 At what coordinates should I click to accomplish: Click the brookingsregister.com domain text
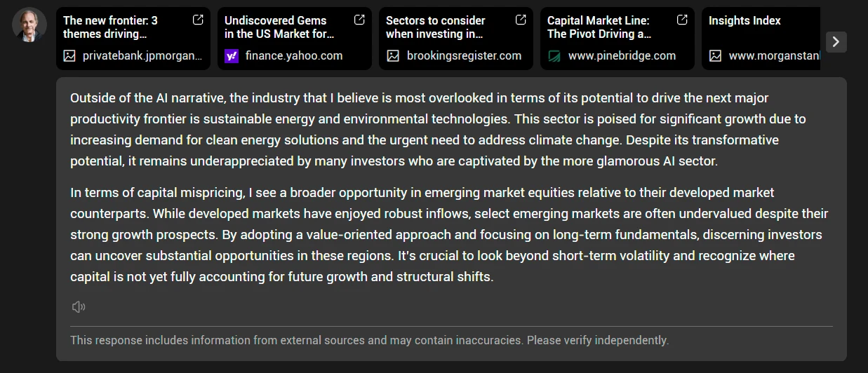tap(464, 56)
